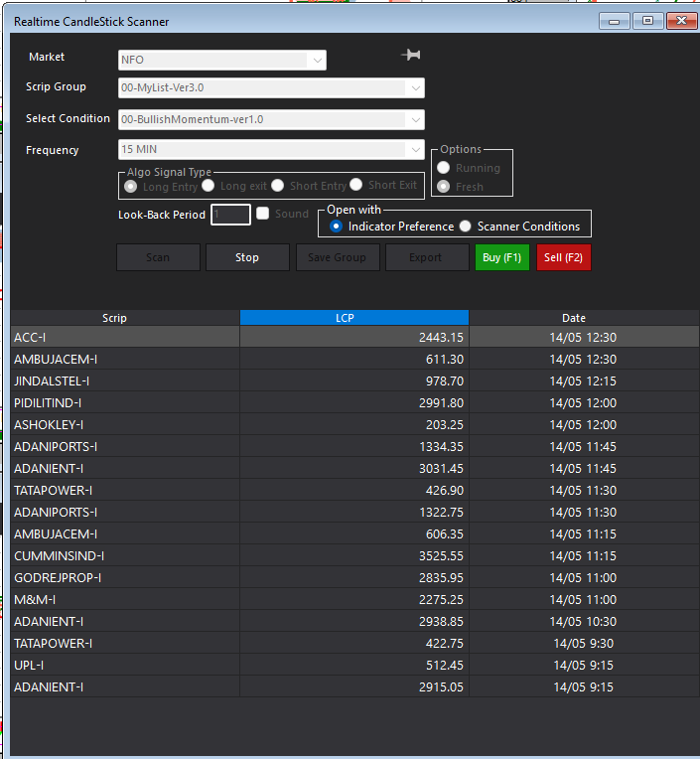Click the AMBUJACEM-I row with LCP 606.35
The height and width of the screenshot is (759, 700).
355,533
